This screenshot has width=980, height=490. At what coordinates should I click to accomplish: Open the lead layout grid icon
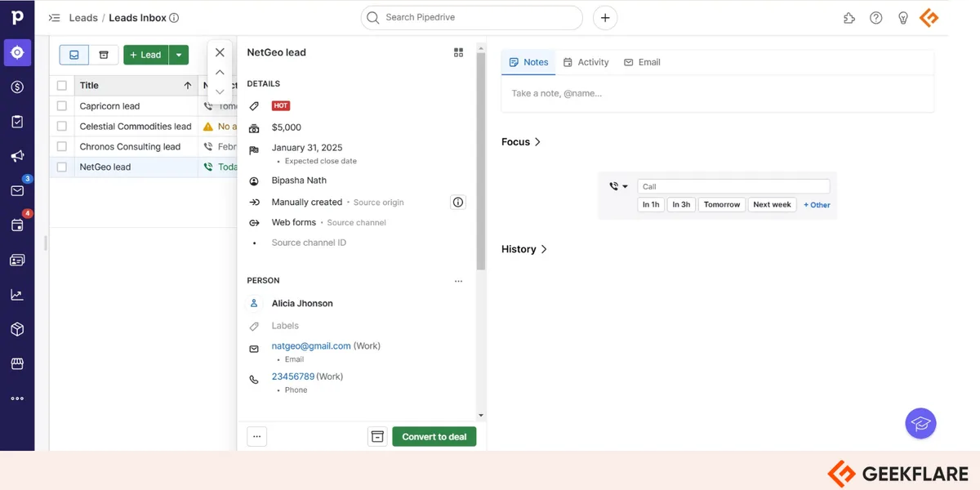point(458,52)
